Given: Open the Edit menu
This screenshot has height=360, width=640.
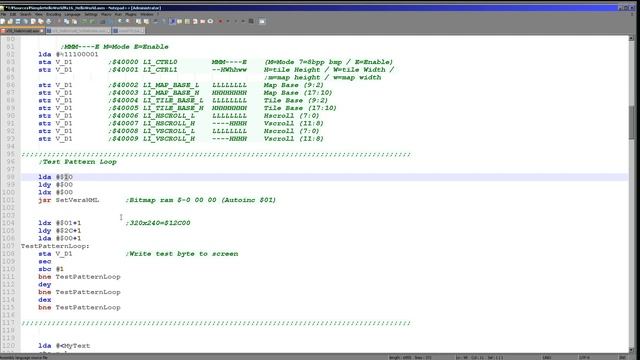Looking at the screenshot, I should 13,14.
